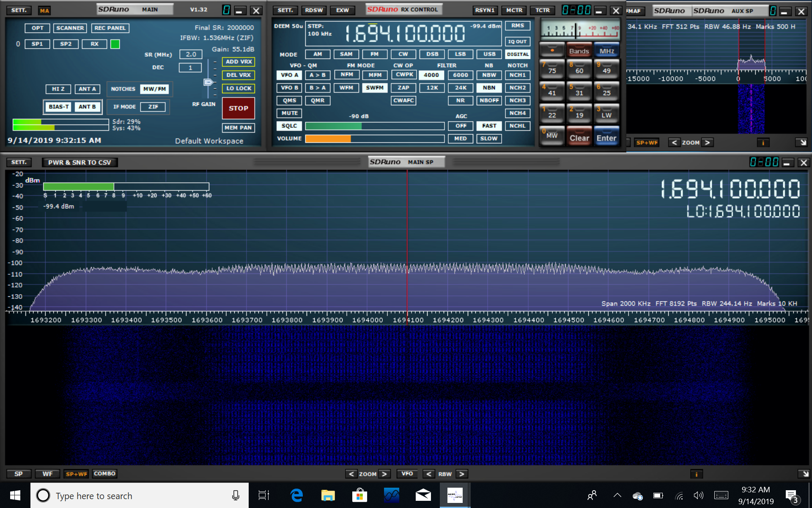Toggle LO LOCK
This screenshot has width=812, height=508.
coord(239,88)
